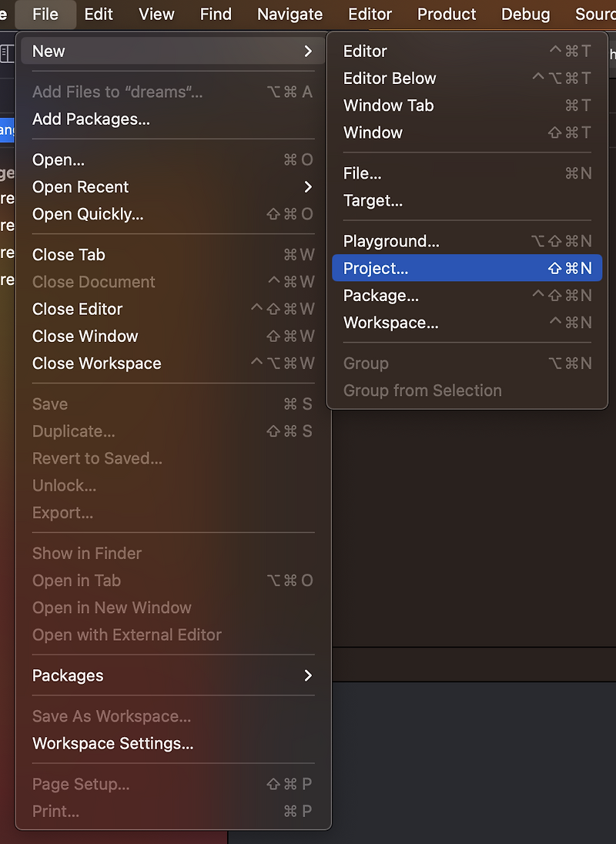Open the View menu
The image size is (616, 844).
156,14
